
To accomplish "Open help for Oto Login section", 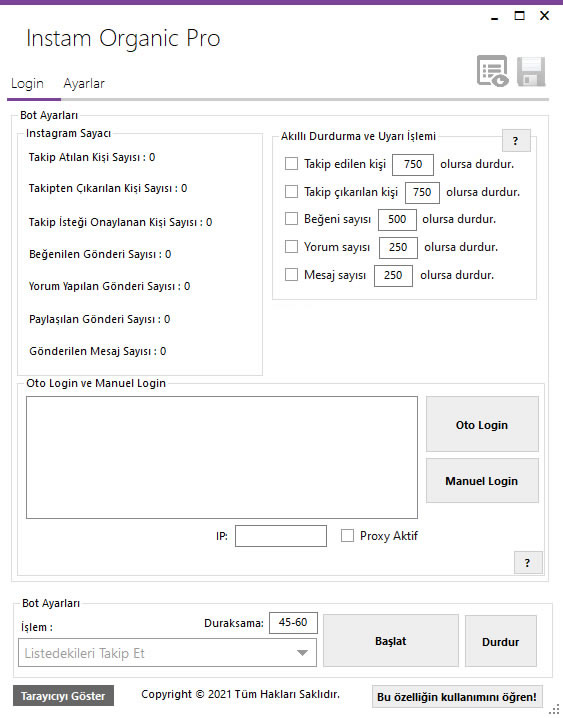I will 528,563.
